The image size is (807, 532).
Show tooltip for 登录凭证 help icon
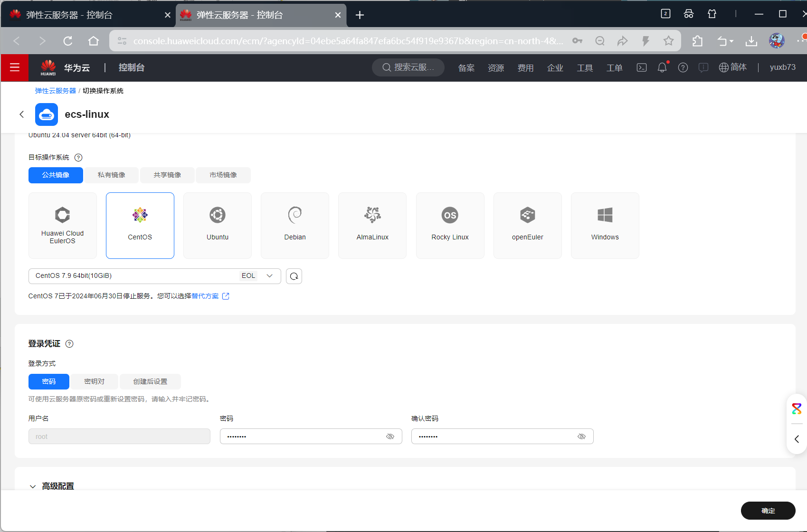click(69, 344)
